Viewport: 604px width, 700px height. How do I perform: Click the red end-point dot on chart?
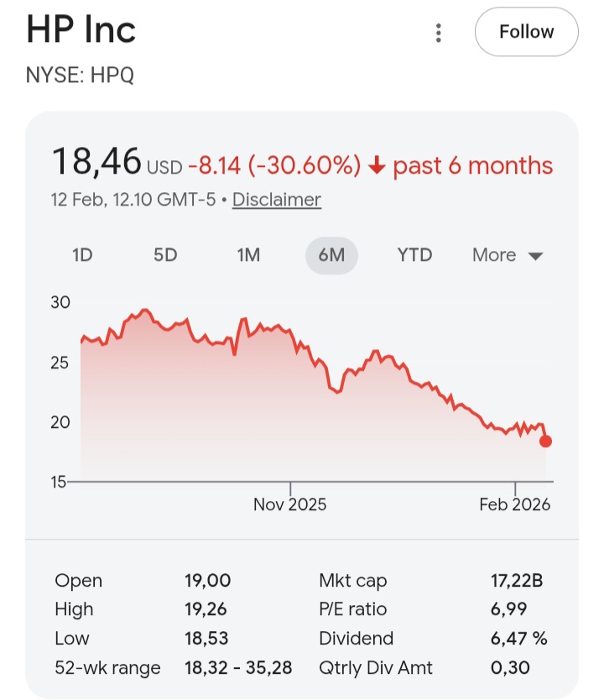pos(545,441)
